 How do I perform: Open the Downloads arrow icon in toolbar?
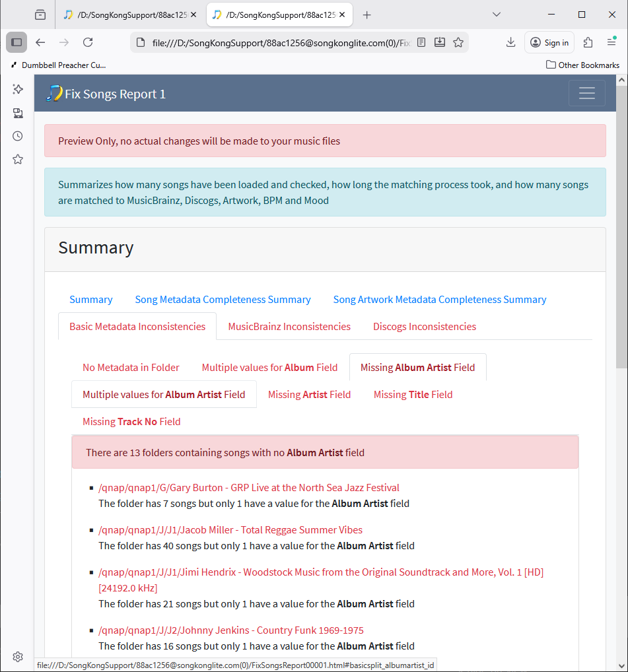click(x=510, y=42)
